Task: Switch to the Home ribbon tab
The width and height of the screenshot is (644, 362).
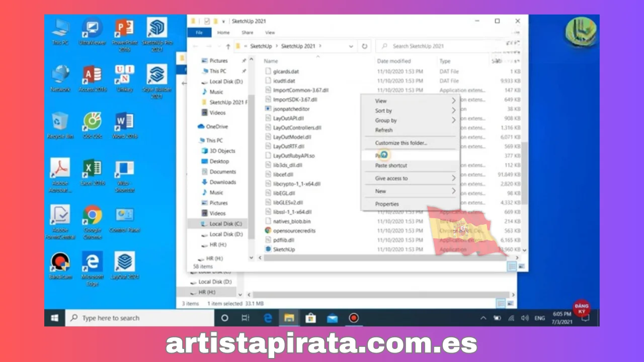Action: [x=223, y=32]
